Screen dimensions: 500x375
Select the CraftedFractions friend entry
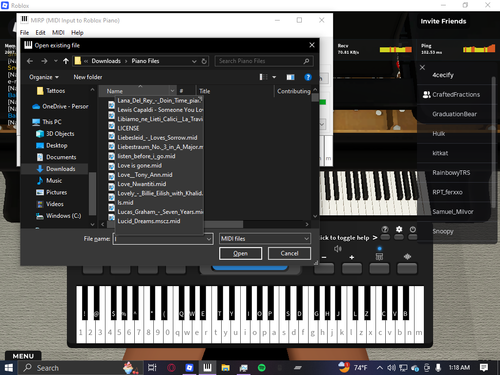456,95
